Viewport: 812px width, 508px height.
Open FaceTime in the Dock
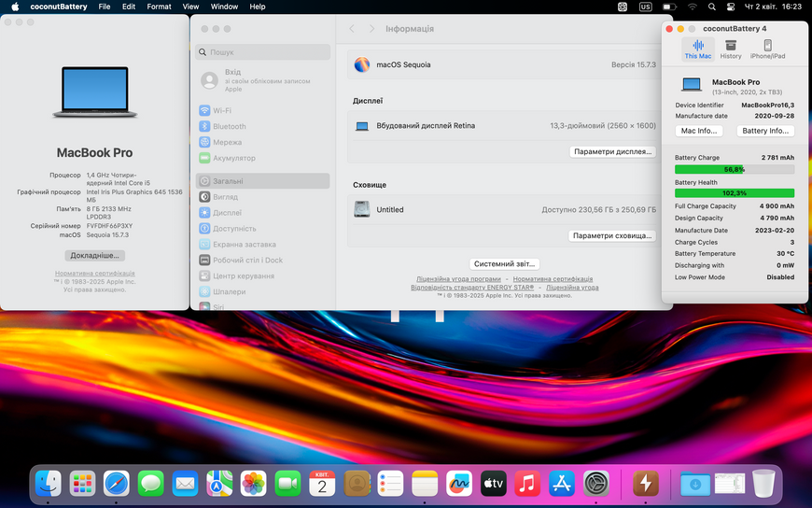pos(287,484)
